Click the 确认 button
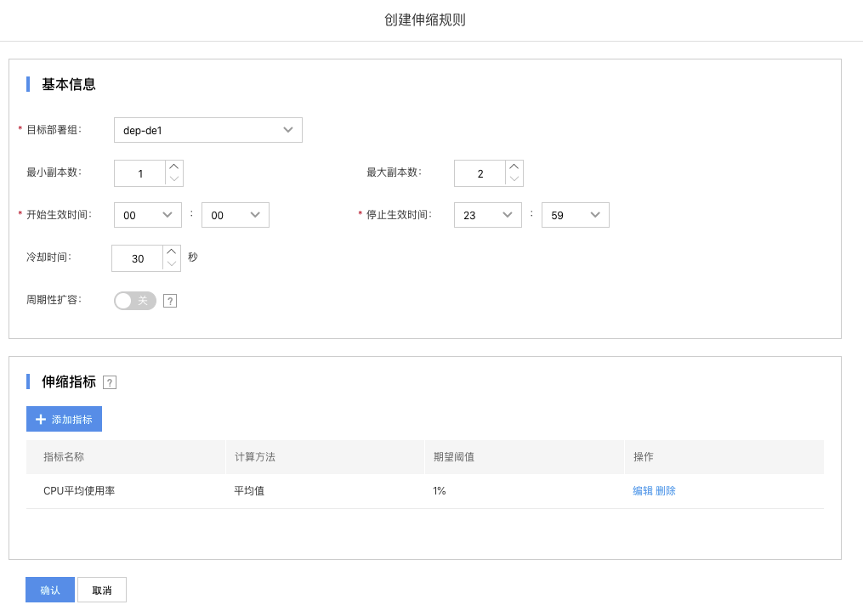Screen dimensions: 863x616 click(50, 590)
